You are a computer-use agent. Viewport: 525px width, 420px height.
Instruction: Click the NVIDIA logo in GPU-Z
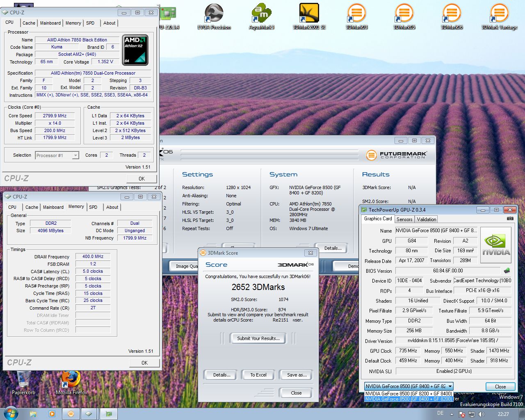pyautogui.click(x=496, y=245)
